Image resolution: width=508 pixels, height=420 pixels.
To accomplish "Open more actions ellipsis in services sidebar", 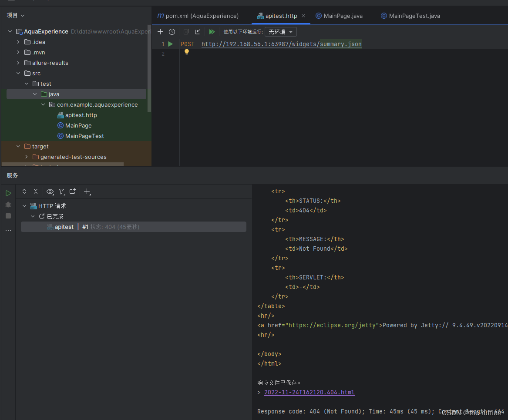I will [x=8, y=230].
